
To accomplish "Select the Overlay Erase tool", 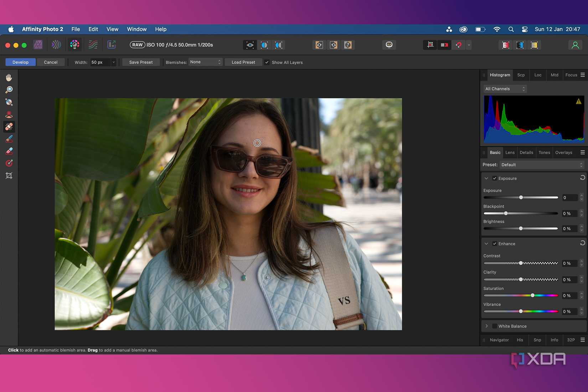I will click(9, 151).
